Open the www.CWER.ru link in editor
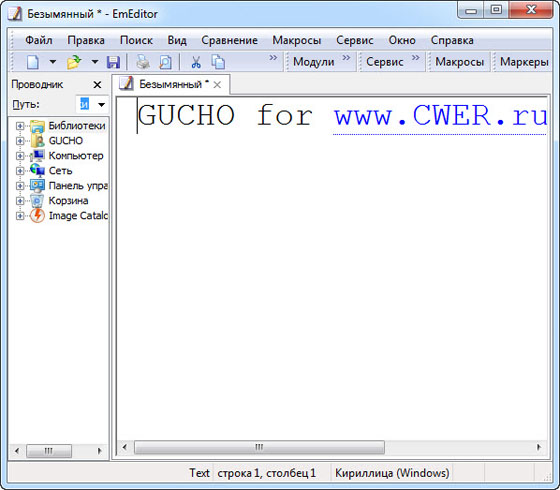Image resolution: width=560 pixels, height=490 pixels. tap(440, 116)
